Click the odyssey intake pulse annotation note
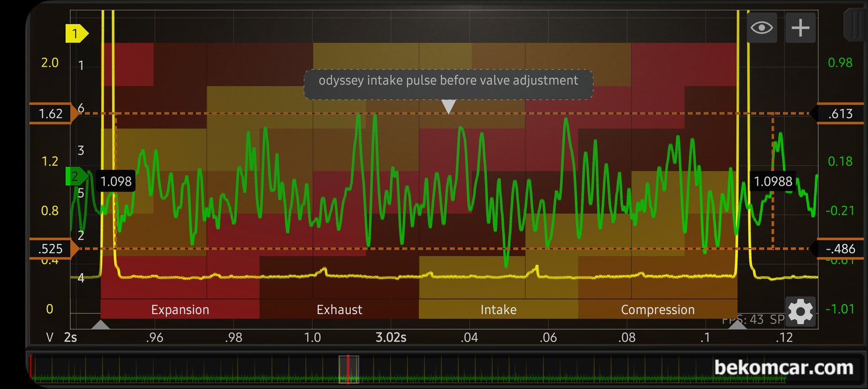Image resolution: width=868 pixels, height=389 pixels. (x=448, y=84)
